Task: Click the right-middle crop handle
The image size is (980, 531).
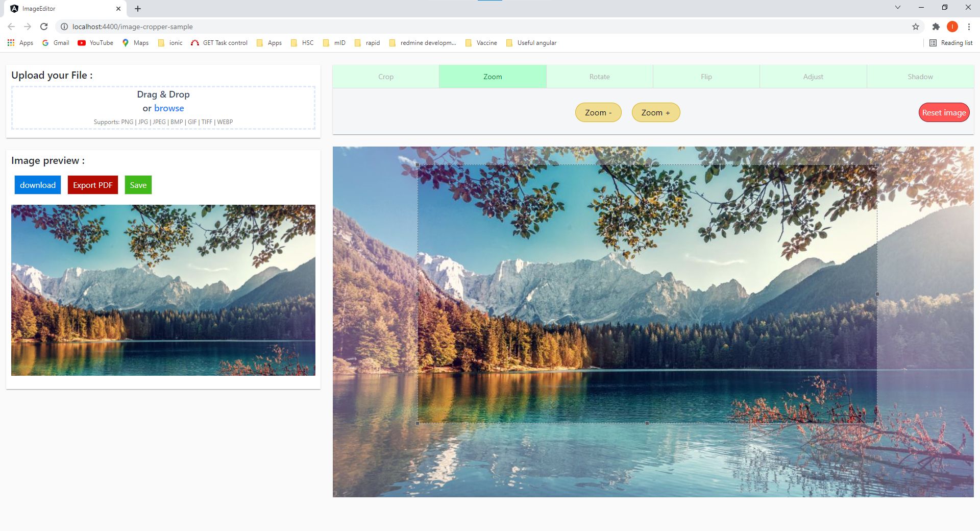Action: [x=877, y=294]
